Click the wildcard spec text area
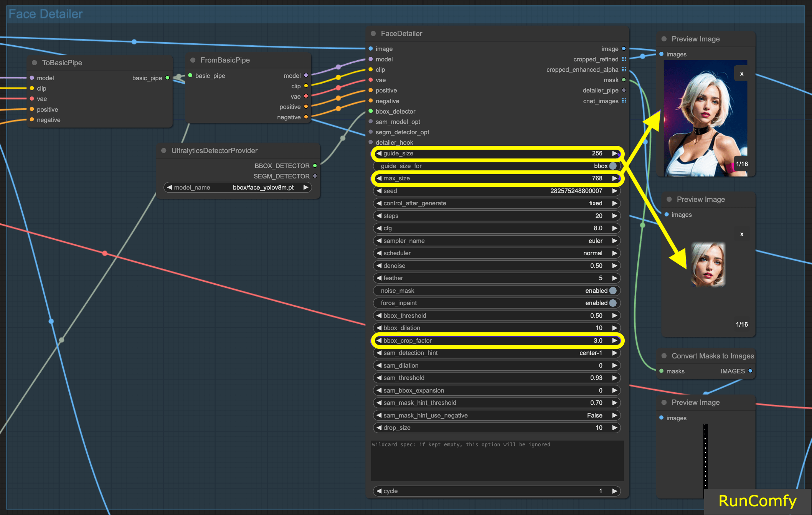Screen dimensions: 812x515 tap(497, 461)
